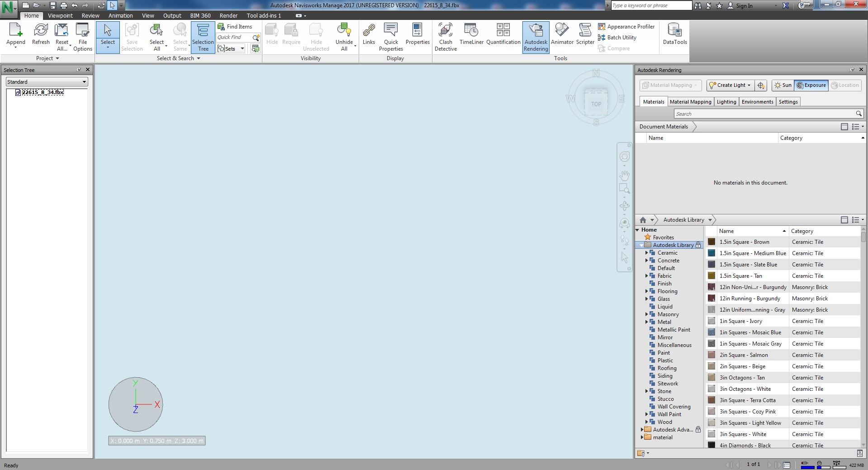868x470 pixels.
Task: Open Appearance Profiler
Action: click(x=626, y=27)
